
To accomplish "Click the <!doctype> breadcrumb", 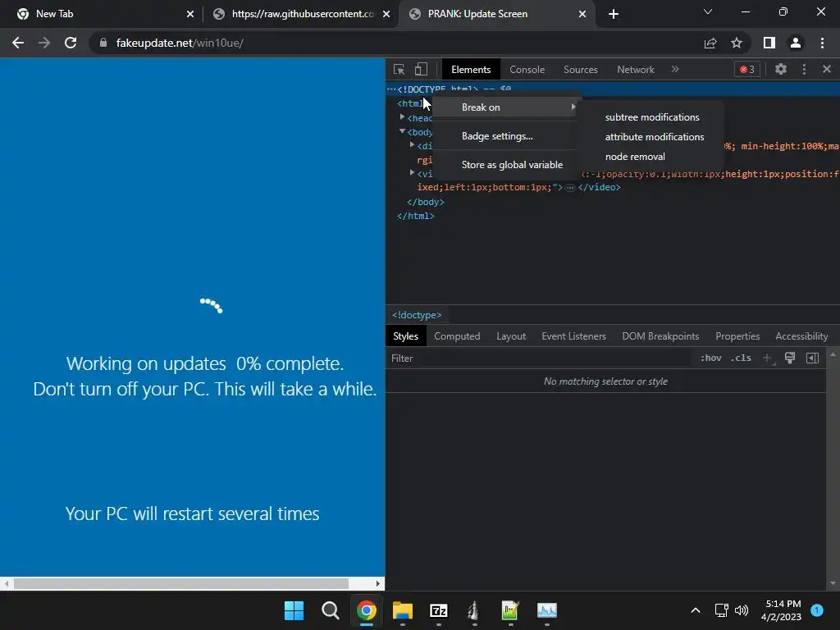I will 417,315.
